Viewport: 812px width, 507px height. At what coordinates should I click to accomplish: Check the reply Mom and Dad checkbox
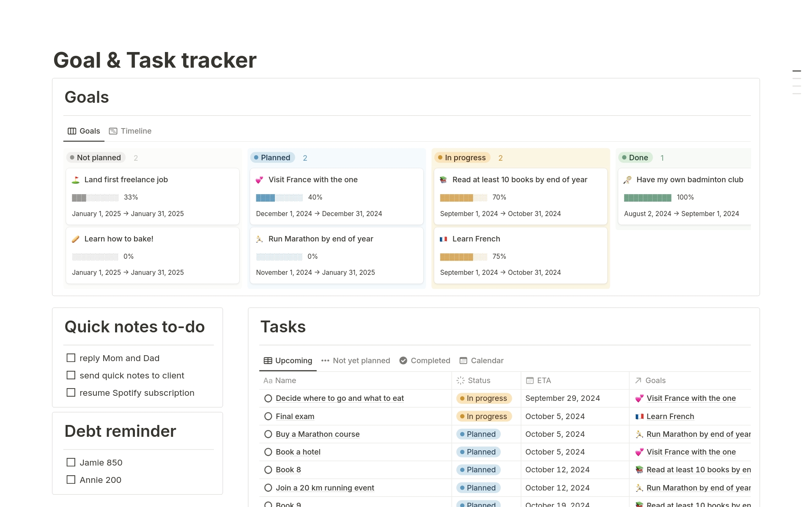[71, 358]
